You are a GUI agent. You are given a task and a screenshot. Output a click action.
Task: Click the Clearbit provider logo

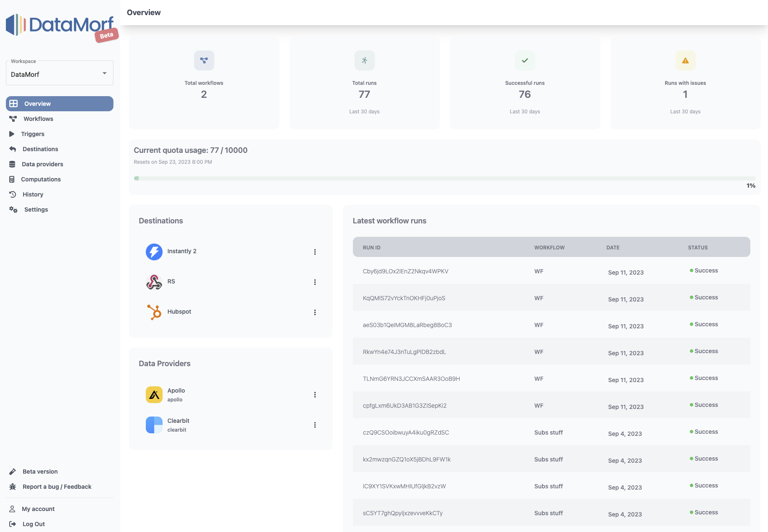(x=154, y=425)
